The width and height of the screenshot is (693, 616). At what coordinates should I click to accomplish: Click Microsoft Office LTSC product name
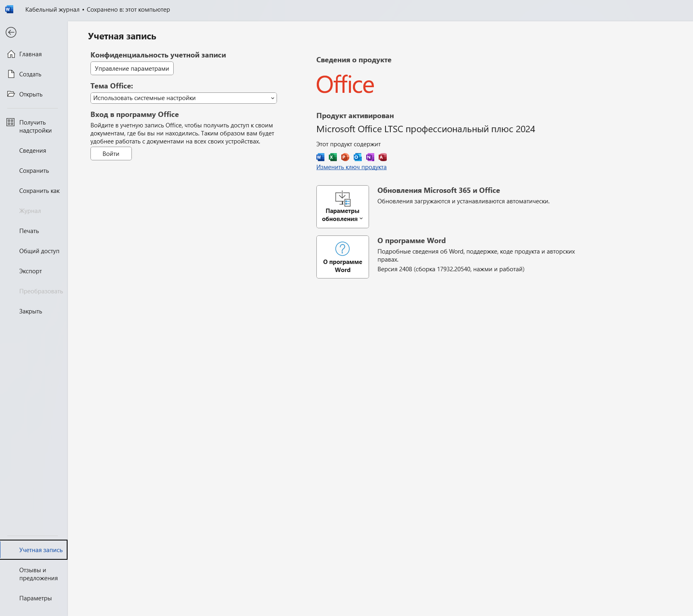pos(426,129)
